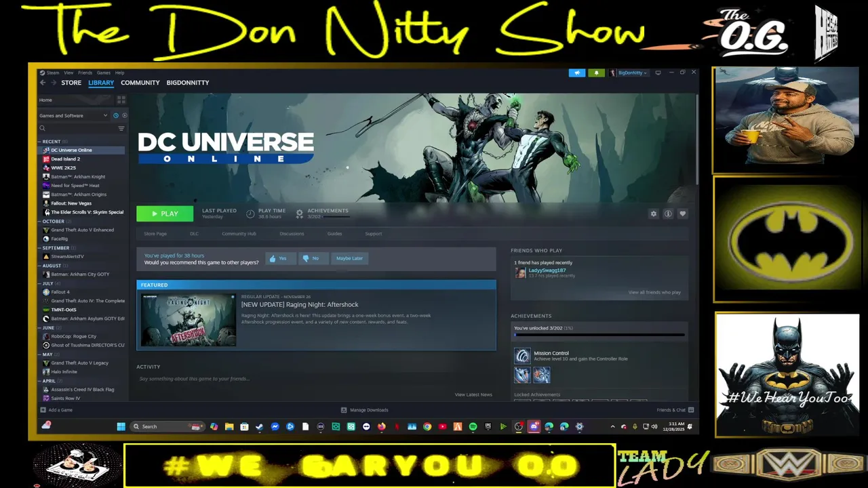The image size is (868, 488).
Task: Collapse the October category
Action: coord(54,222)
